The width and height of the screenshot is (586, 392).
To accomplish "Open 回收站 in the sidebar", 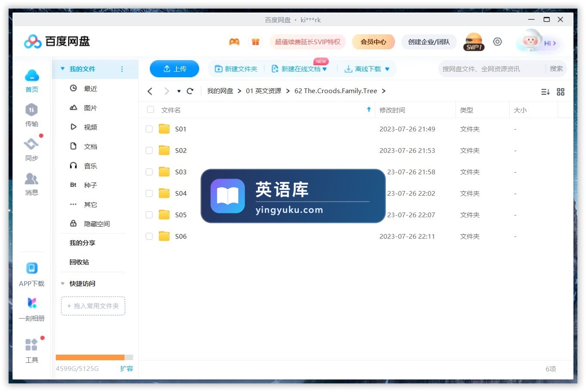I will 79,262.
